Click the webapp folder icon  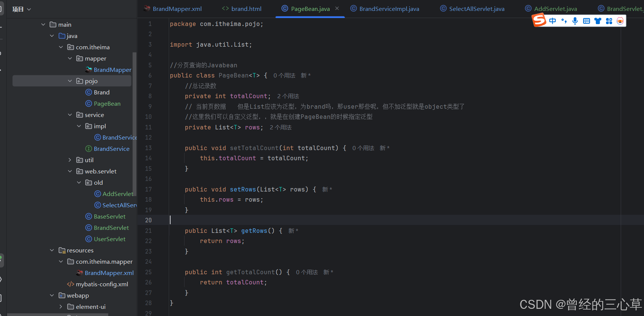click(x=62, y=295)
